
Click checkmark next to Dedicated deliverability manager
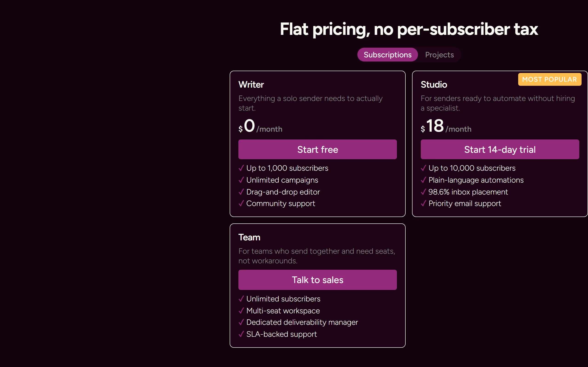[241, 322]
